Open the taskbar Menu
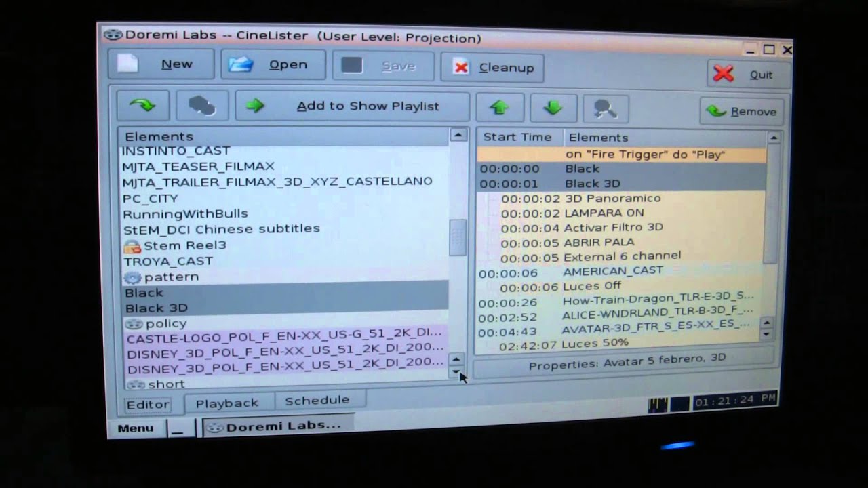The image size is (868, 488). click(136, 428)
